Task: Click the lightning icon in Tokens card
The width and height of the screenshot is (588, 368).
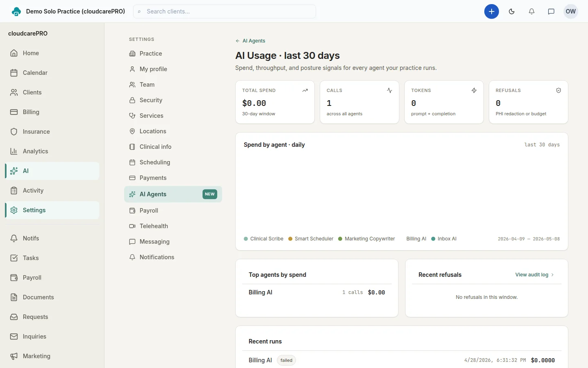Action: pyautogui.click(x=474, y=90)
